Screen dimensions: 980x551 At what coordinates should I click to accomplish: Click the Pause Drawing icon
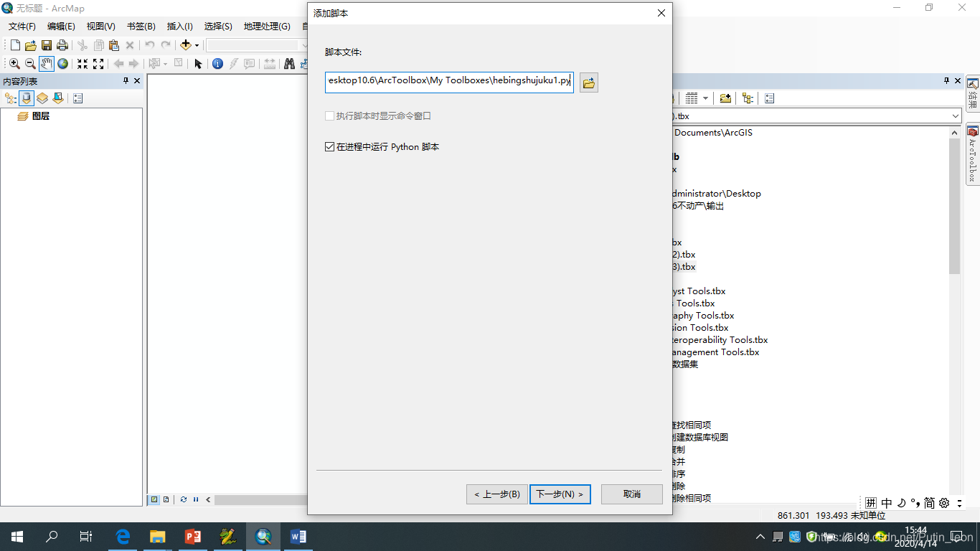coord(196,499)
